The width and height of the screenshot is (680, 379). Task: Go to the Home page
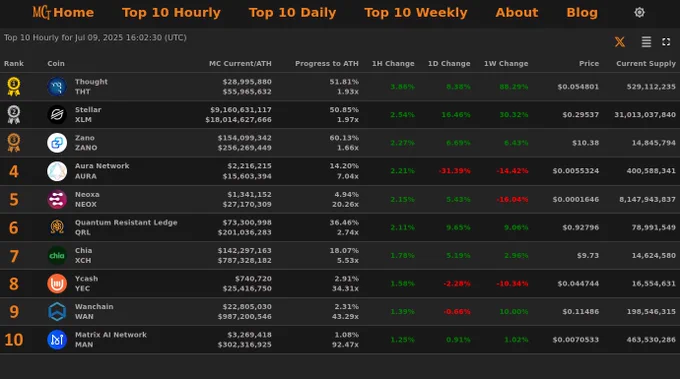73,13
